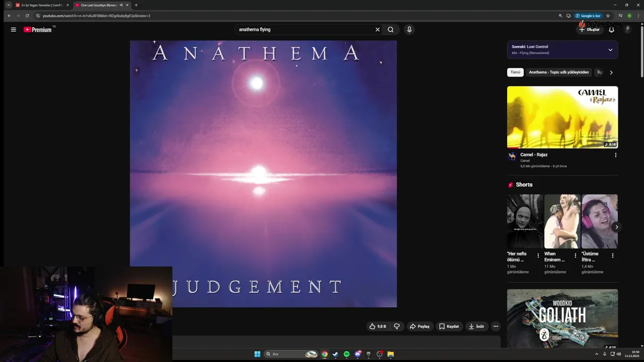The image size is (644, 362).
Task: Dislike the video with thumbs-down
Action: (x=396, y=326)
